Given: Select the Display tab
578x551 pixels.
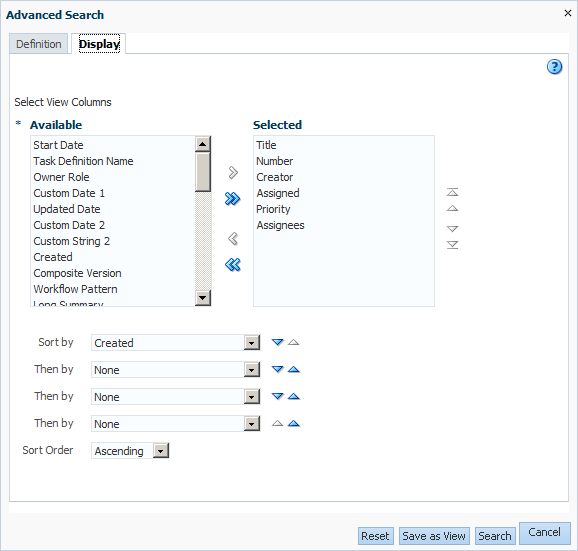Looking at the screenshot, I should (99, 44).
